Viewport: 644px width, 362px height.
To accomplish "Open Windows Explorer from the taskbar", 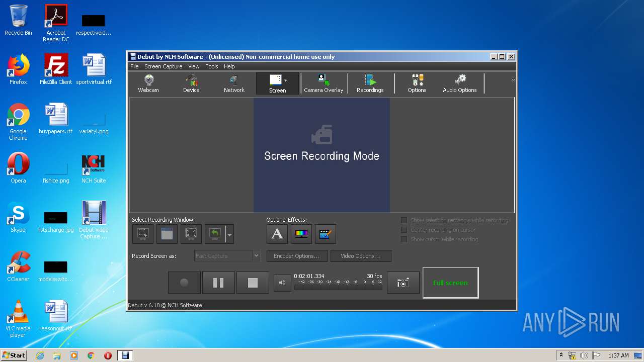I will coord(57,355).
